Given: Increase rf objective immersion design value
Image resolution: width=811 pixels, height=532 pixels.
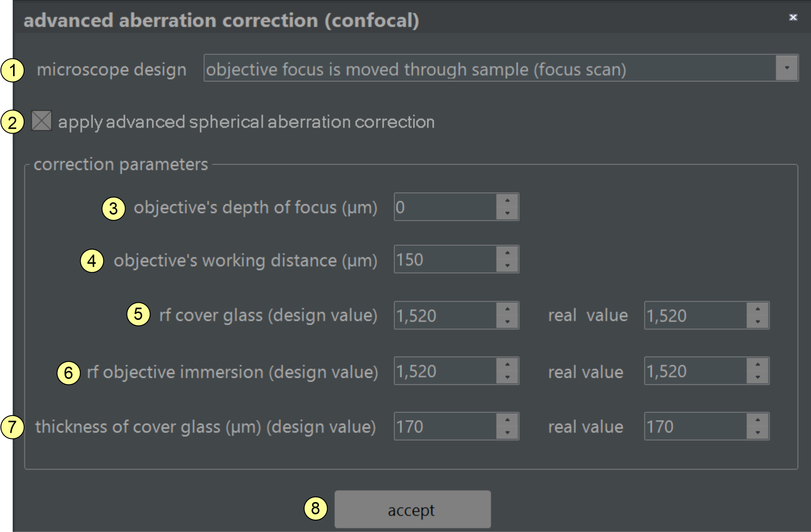Looking at the screenshot, I should (x=507, y=364).
